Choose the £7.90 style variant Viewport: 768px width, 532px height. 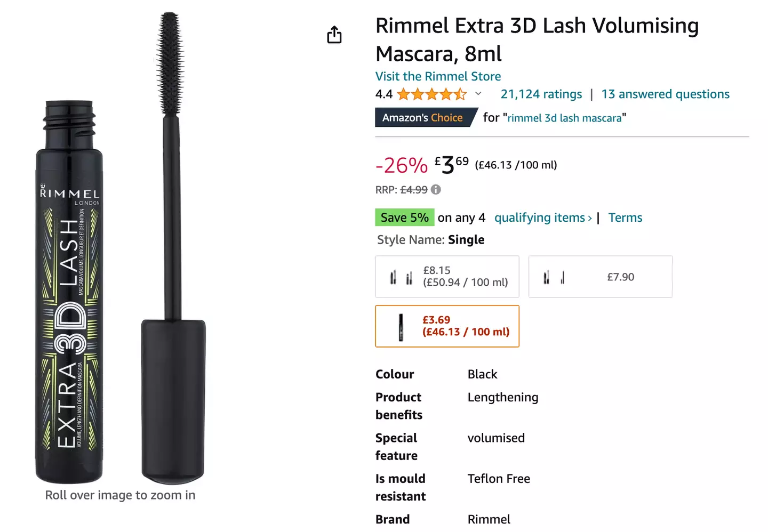pos(600,277)
